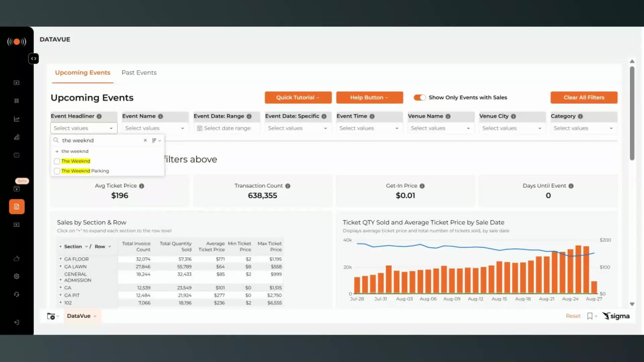Select the active orange report icon in the sidebar

pyautogui.click(x=16, y=207)
